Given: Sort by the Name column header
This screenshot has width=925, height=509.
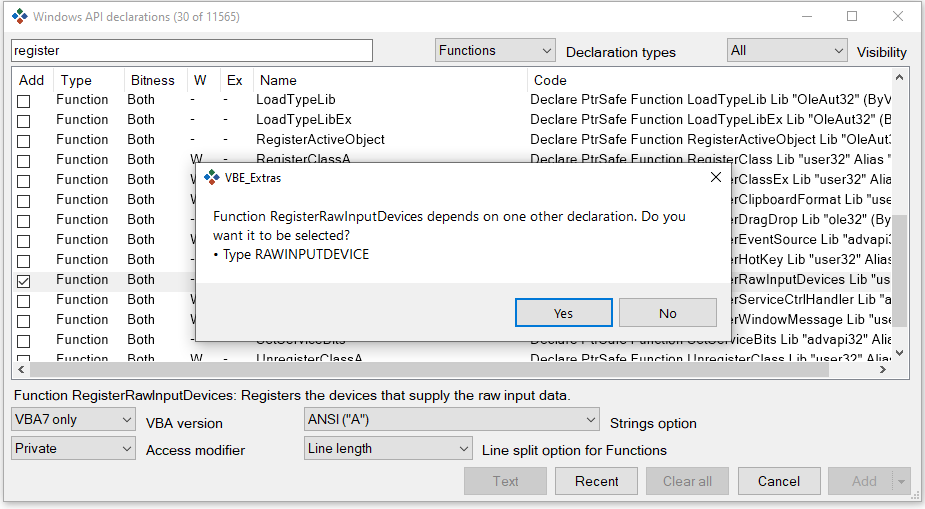Looking at the screenshot, I should [x=390, y=80].
